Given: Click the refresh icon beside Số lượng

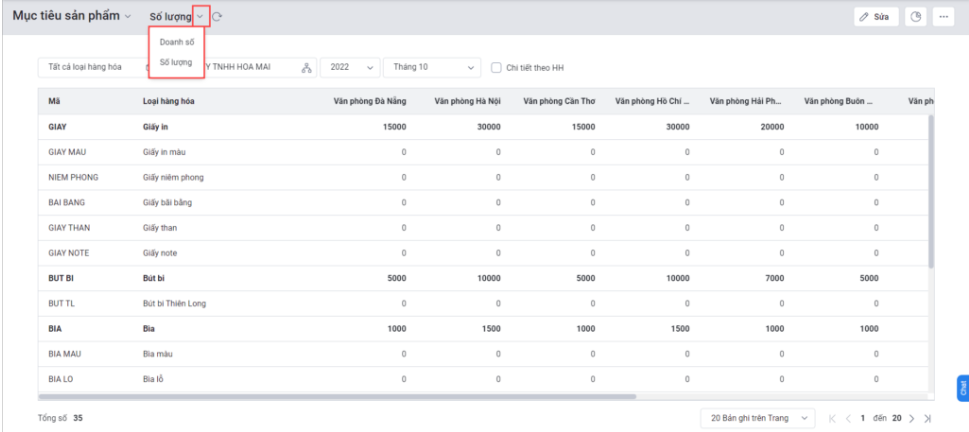Looking at the screenshot, I should click(217, 17).
